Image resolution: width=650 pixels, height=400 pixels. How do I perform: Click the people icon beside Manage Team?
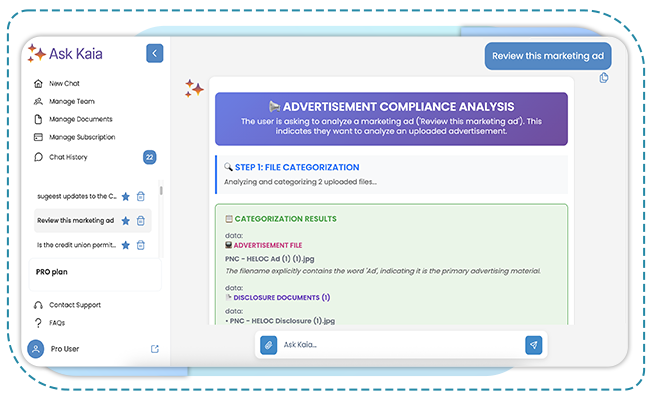coord(38,101)
